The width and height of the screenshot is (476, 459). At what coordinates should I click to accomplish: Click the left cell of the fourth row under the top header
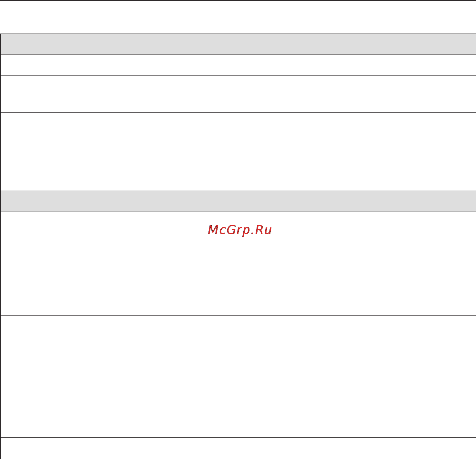point(62,159)
